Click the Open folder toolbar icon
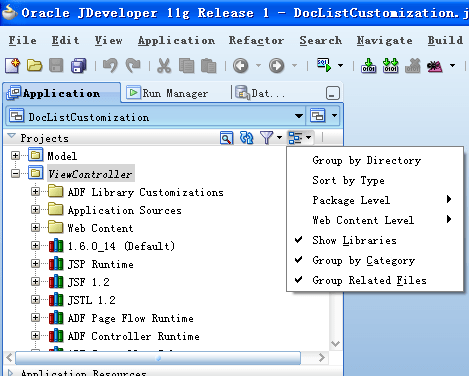This screenshot has width=469, height=376. [34, 65]
